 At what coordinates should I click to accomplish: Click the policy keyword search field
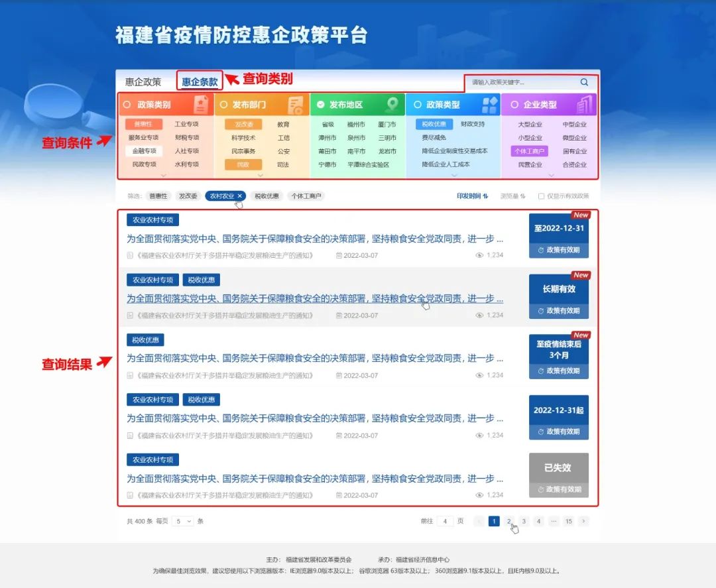(x=520, y=83)
